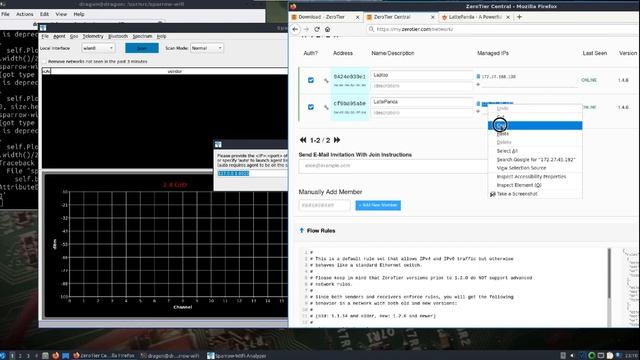Choose Inspect Accessibility Properties entry
This screenshot has width=640, height=360.
(x=535, y=177)
